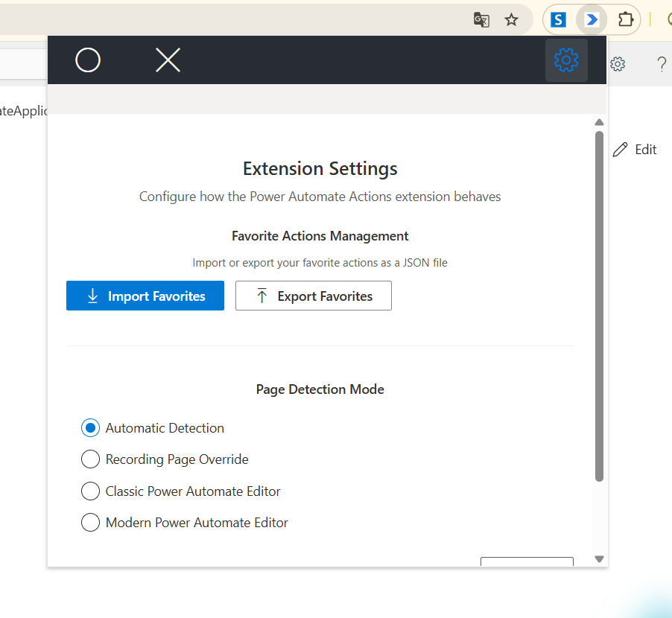Click the bookmark star icon
This screenshot has height=618, width=672.
tap(512, 20)
